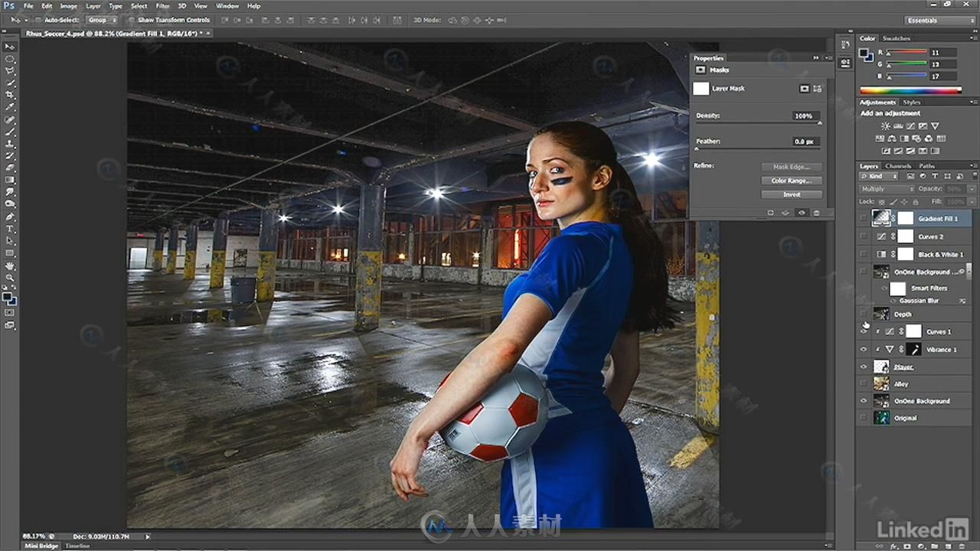Open the Mini Bridge tab
Screen dimensions: 980x551
click(x=41, y=546)
